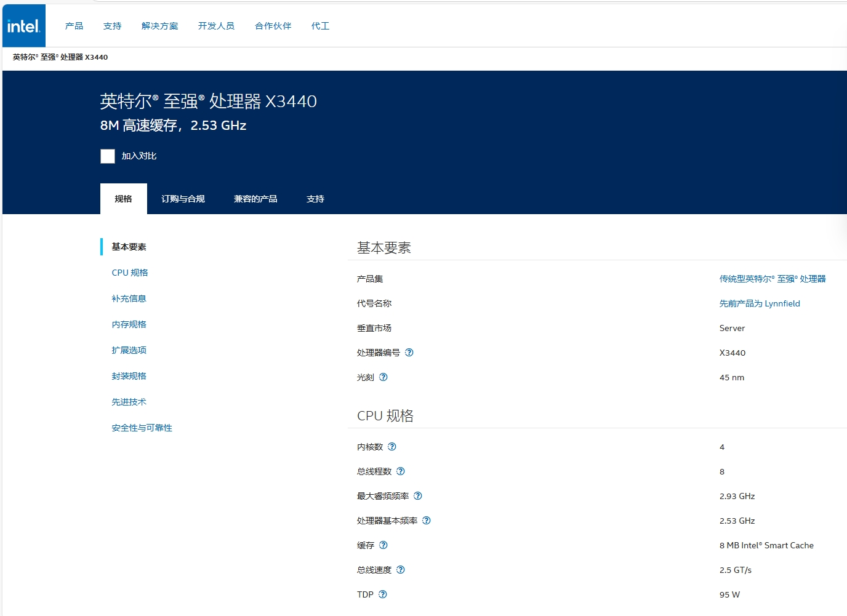Screen dimensions: 847x616
Task: Jump to 安全性与可靠性 section
Action: click(x=142, y=428)
